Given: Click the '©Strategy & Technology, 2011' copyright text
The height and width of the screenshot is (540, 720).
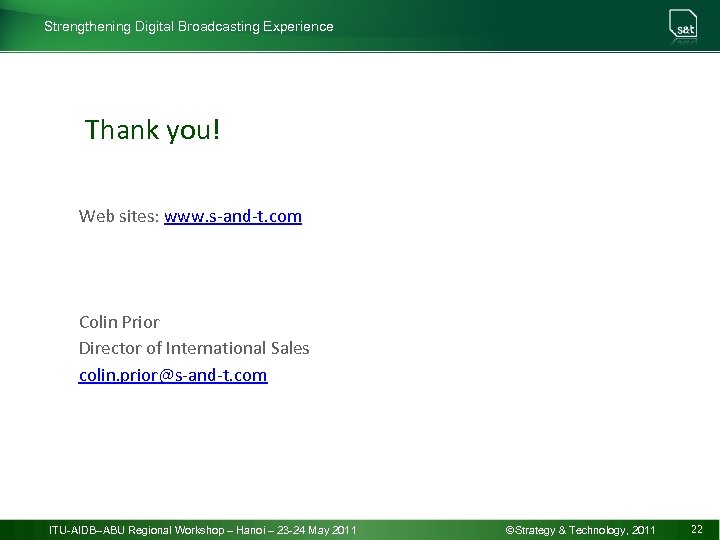Looking at the screenshot, I should tap(580, 530).
